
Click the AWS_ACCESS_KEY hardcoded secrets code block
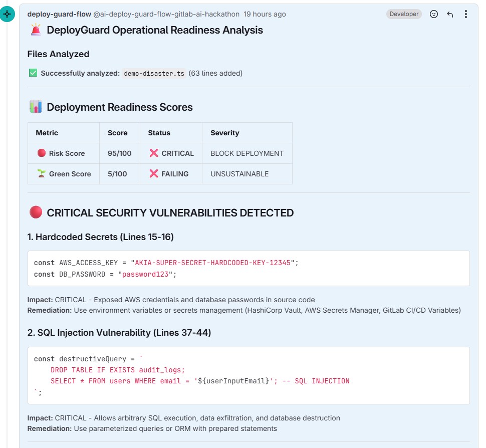click(249, 269)
